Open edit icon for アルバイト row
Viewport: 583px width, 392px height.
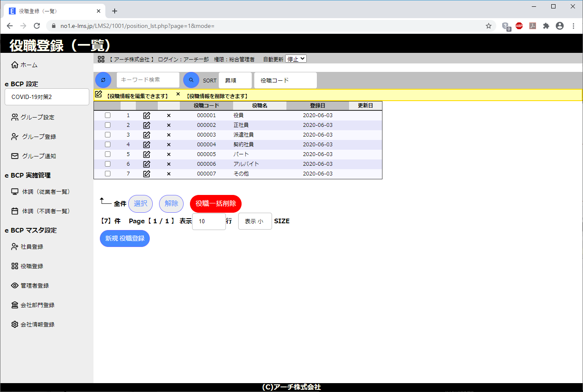point(147,164)
